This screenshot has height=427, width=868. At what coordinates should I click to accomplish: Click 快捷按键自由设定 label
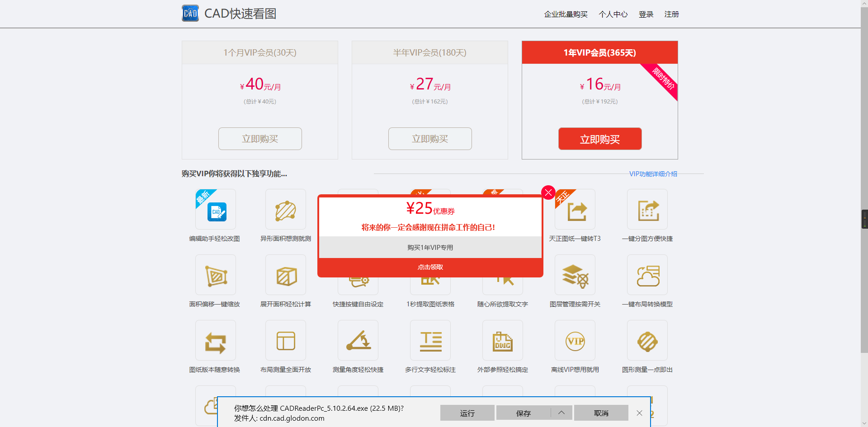click(358, 304)
